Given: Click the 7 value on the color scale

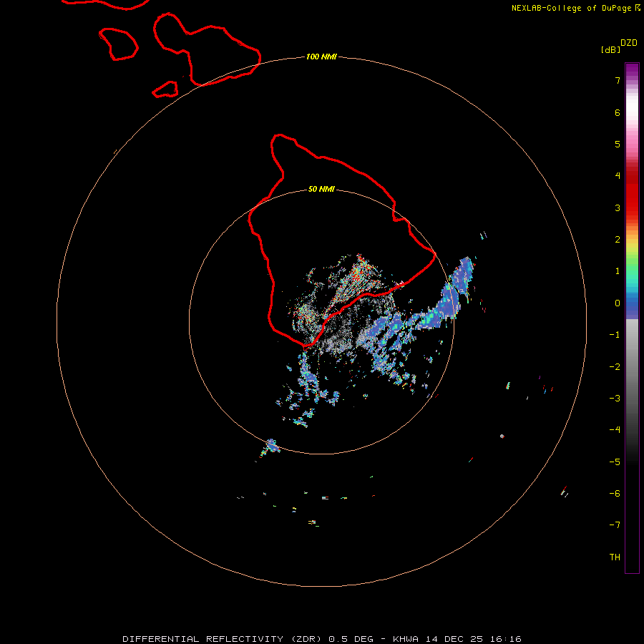Looking at the screenshot, I should point(618,80).
